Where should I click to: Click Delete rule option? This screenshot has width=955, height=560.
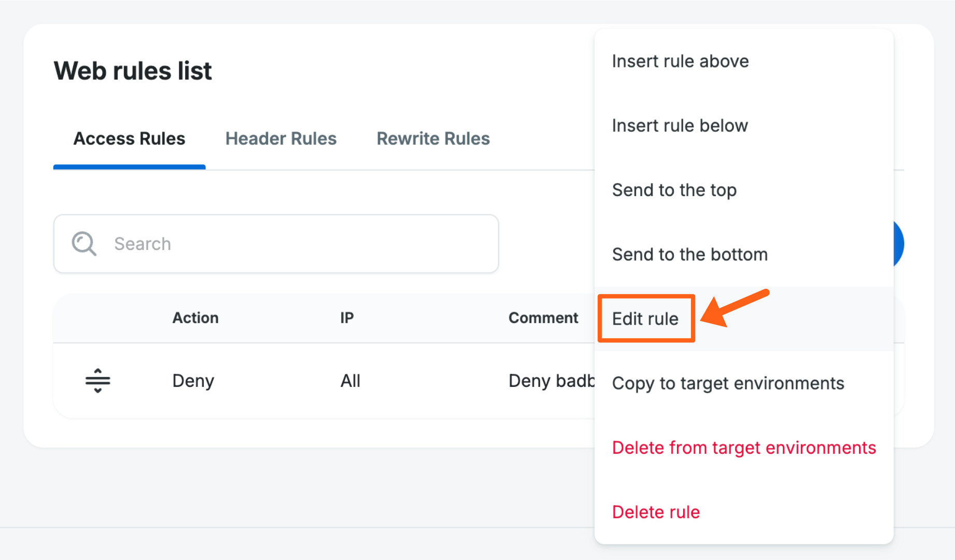pyautogui.click(x=656, y=512)
